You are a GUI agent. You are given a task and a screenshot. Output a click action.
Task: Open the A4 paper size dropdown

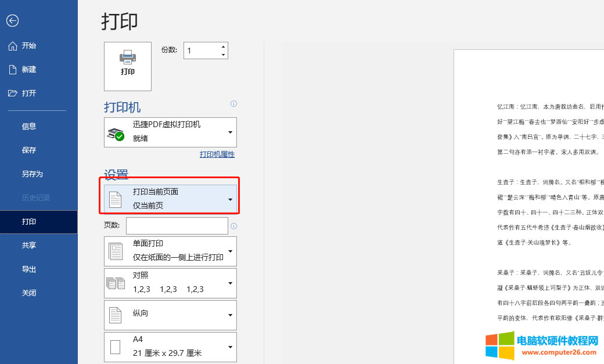point(231,347)
